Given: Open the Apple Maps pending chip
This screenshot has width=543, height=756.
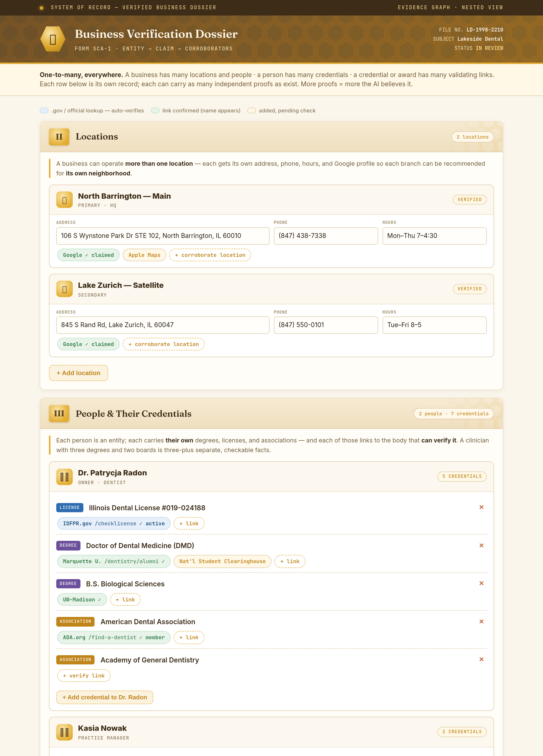Looking at the screenshot, I should [144, 255].
